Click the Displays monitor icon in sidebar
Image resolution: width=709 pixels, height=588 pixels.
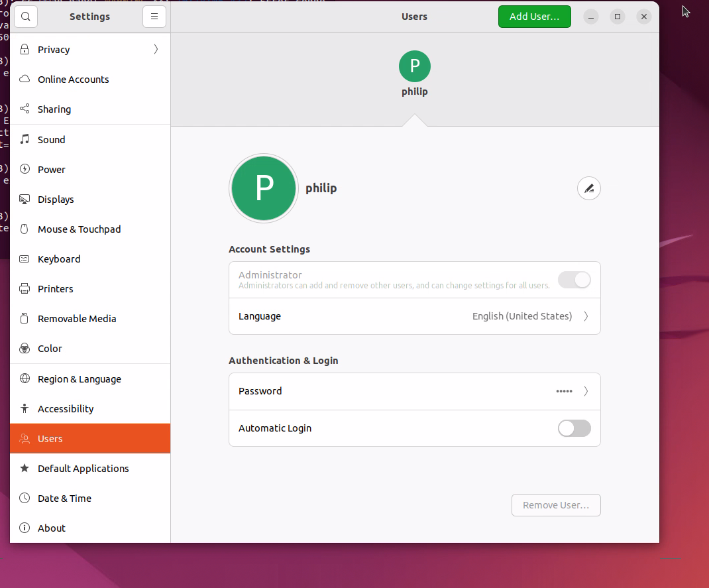tap(25, 200)
